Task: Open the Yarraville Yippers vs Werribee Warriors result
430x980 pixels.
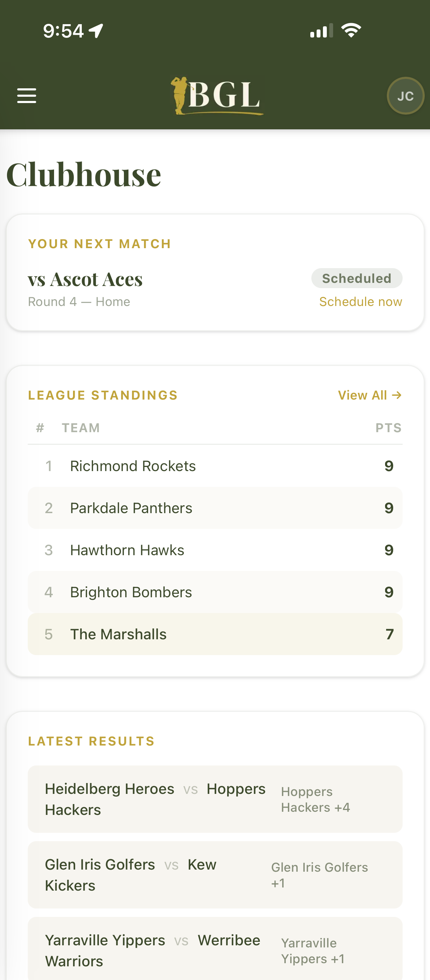Action: 215,950
